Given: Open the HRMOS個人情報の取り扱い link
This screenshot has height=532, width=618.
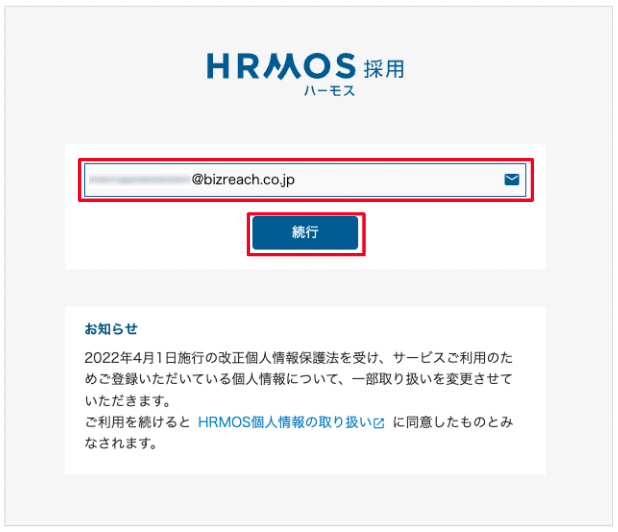Looking at the screenshot, I should click(x=291, y=422).
